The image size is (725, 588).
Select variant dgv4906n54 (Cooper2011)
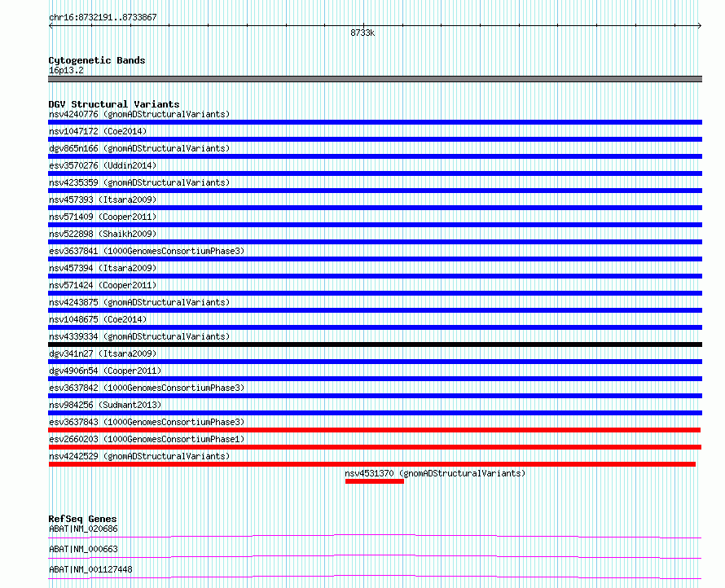(105, 371)
